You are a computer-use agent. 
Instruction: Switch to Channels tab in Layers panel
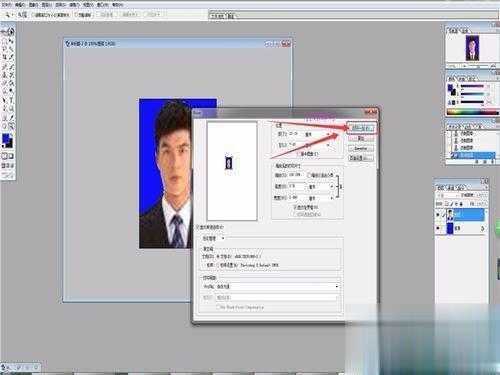[x=451, y=187]
